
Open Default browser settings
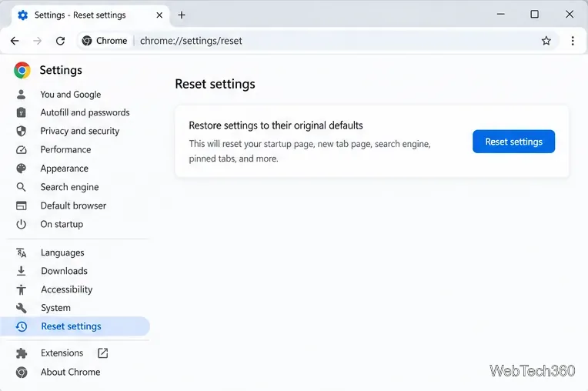pos(73,206)
